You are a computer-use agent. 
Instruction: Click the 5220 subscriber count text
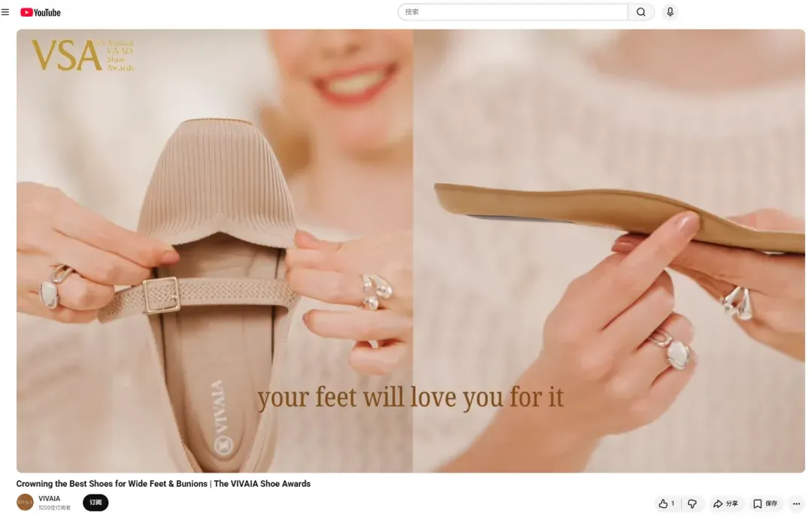coord(54,508)
